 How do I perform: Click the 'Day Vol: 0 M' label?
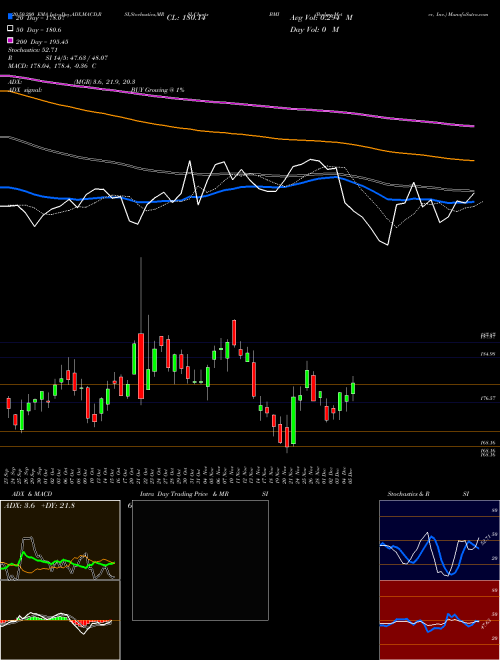[314, 29]
